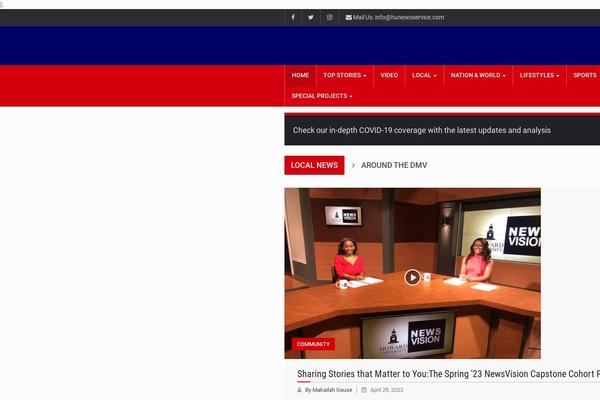Open author Makailah Gause's page
600x400 pixels.
[332, 390]
